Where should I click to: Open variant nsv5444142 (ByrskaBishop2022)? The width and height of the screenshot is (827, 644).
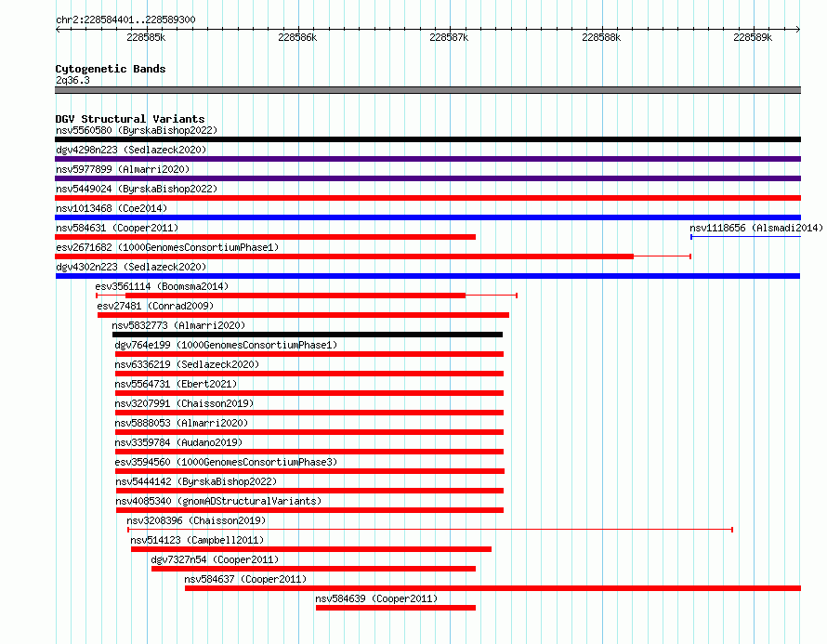tap(196, 481)
